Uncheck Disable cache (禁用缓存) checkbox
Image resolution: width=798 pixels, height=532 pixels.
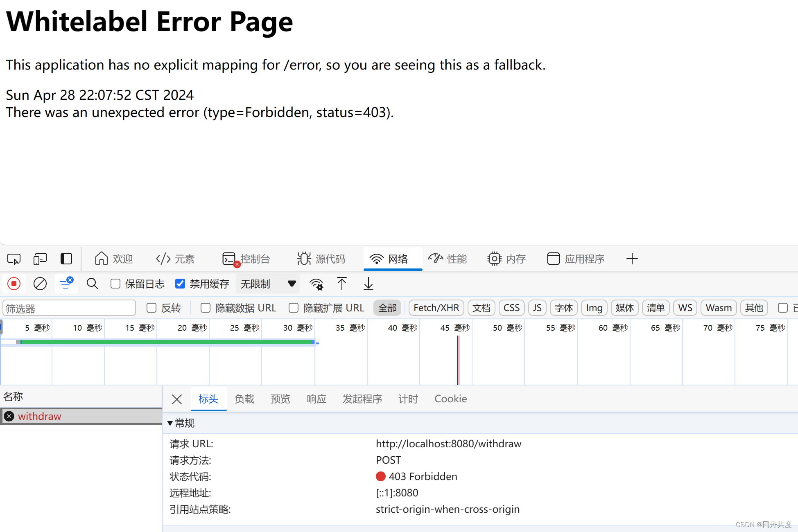pyautogui.click(x=180, y=284)
